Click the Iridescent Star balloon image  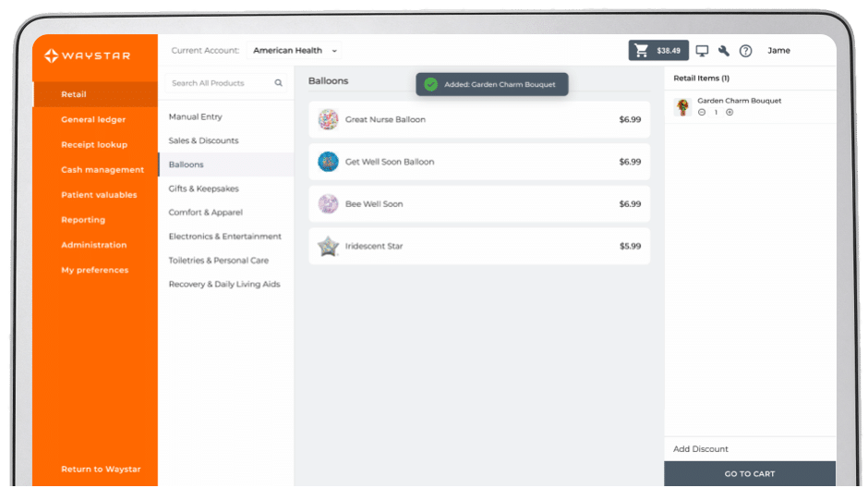[328, 246]
